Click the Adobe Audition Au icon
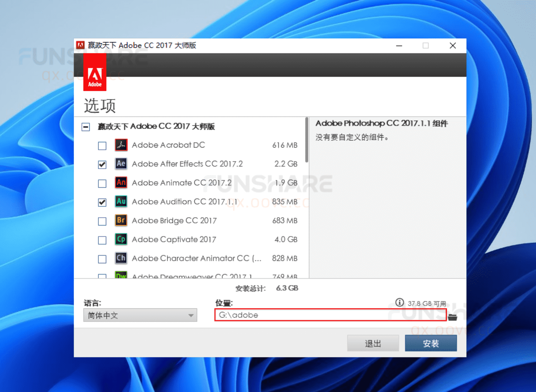The width and height of the screenshot is (536, 392). [x=121, y=202]
